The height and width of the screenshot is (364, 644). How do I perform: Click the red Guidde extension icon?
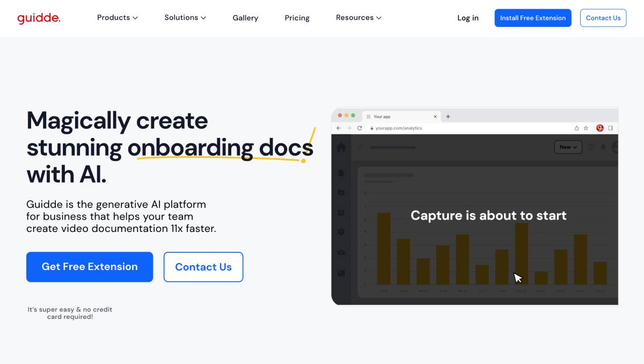click(x=600, y=128)
